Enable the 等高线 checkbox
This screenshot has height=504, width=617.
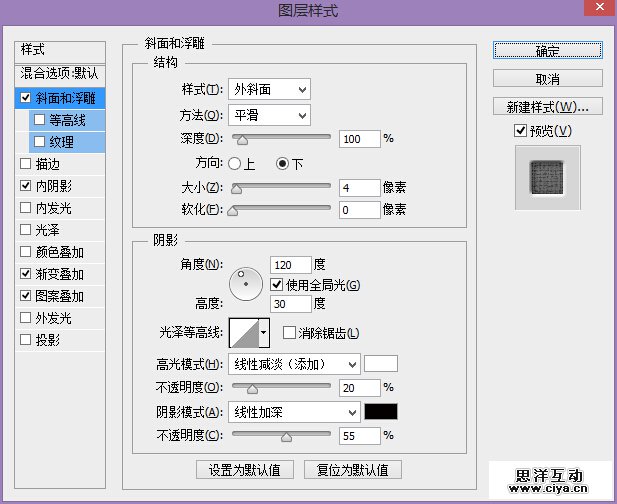(40, 120)
